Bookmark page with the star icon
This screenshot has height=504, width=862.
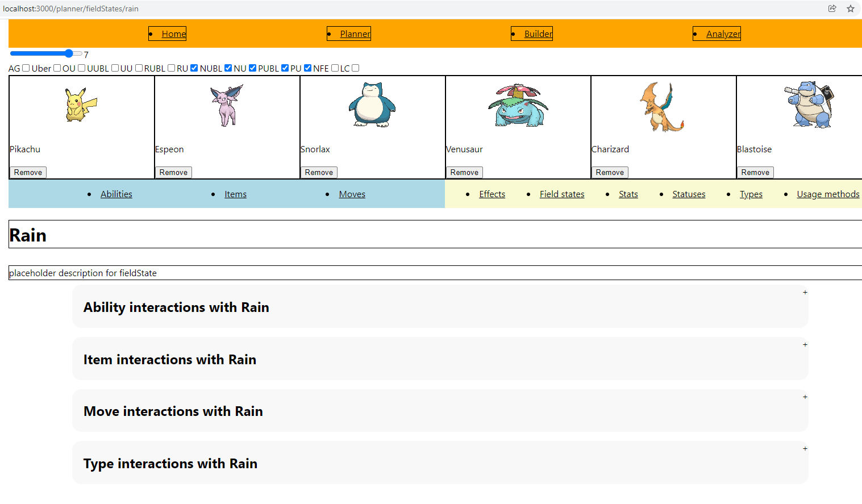click(851, 9)
